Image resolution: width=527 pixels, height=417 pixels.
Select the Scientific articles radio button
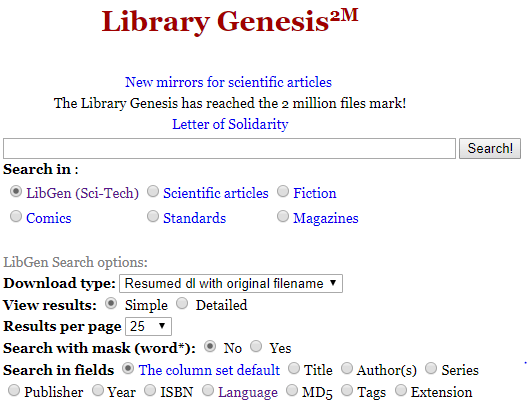(x=153, y=192)
